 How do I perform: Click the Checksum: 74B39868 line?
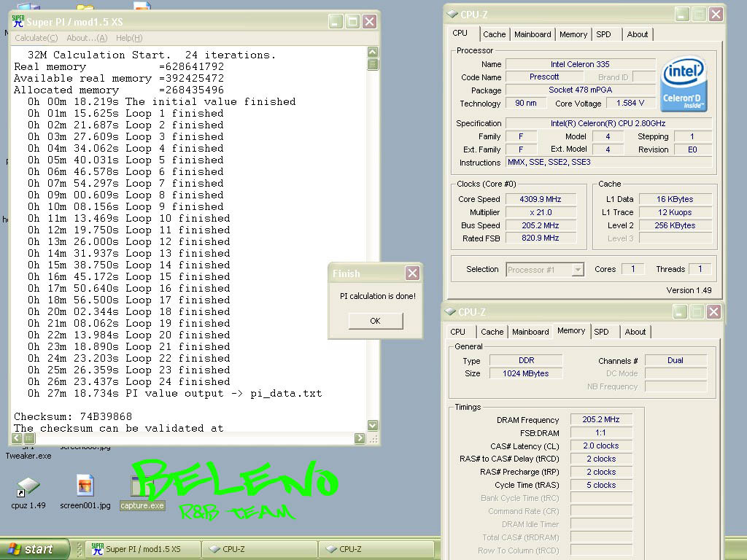[x=73, y=416]
